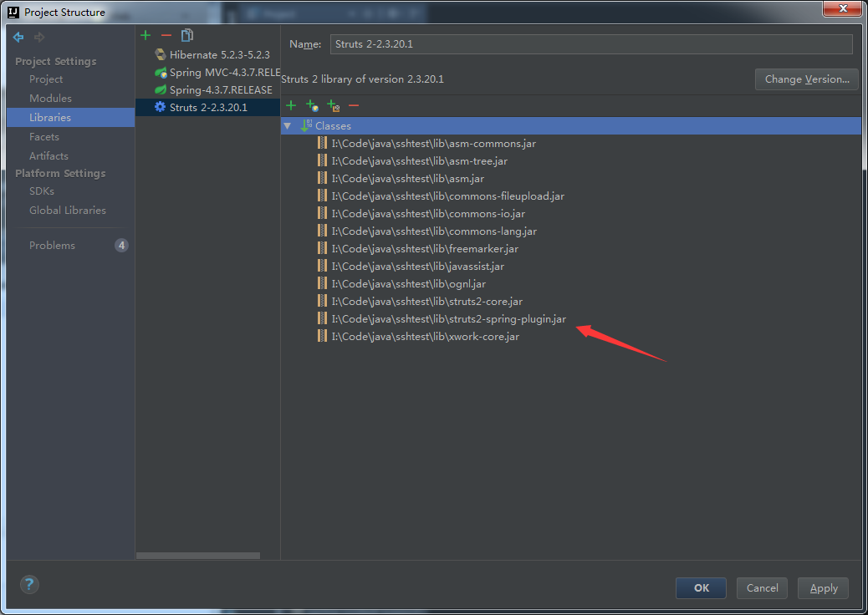Viewport: 868px width, 615px height.
Task: Select the struts2-spring-plugin.jar entry
Action: 448,319
